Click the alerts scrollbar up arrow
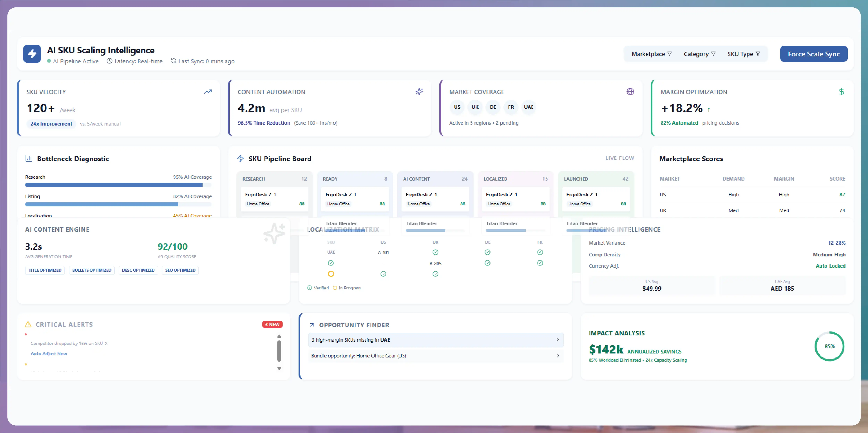The width and height of the screenshot is (868, 433). pyautogui.click(x=279, y=336)
